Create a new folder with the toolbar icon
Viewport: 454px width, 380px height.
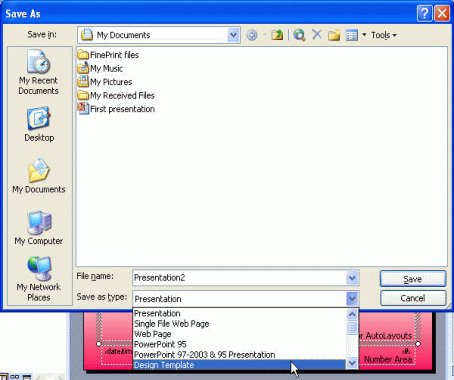pos(334,35)
